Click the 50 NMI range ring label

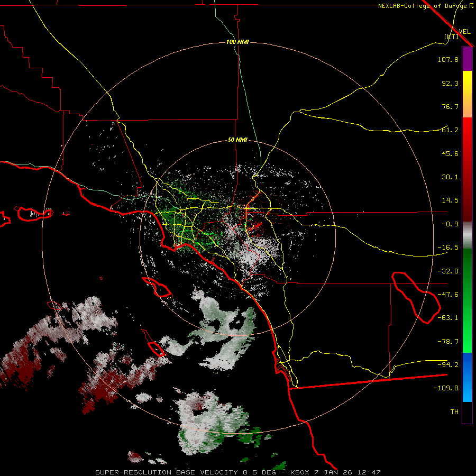point(237,140)
